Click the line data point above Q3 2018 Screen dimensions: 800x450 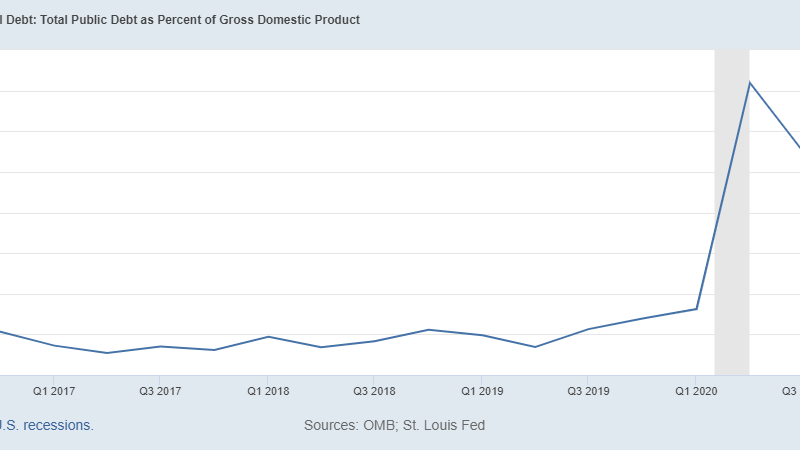tap(374, 341)
